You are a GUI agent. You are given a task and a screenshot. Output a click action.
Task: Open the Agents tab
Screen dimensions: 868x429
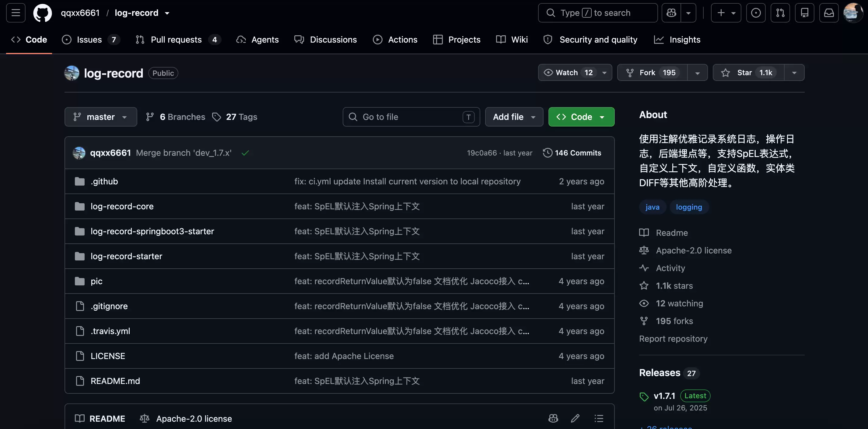[x=257, y=40]
